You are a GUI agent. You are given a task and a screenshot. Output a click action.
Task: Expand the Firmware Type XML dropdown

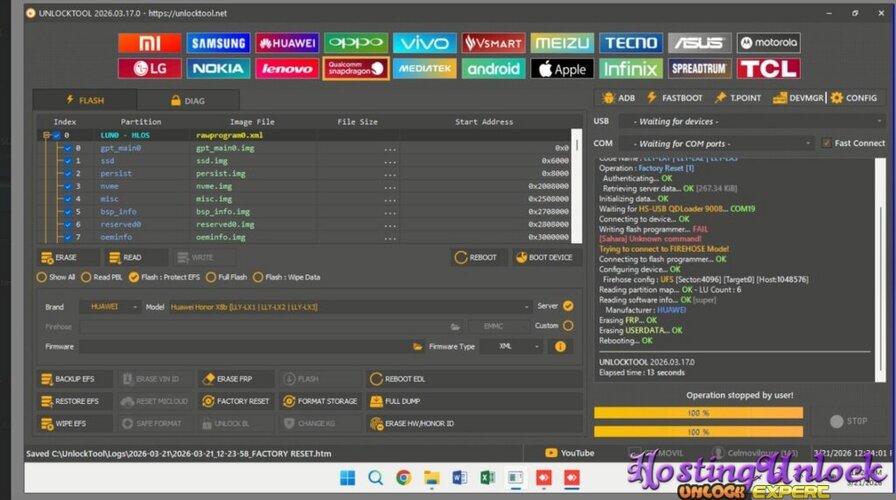click(511, 346)
